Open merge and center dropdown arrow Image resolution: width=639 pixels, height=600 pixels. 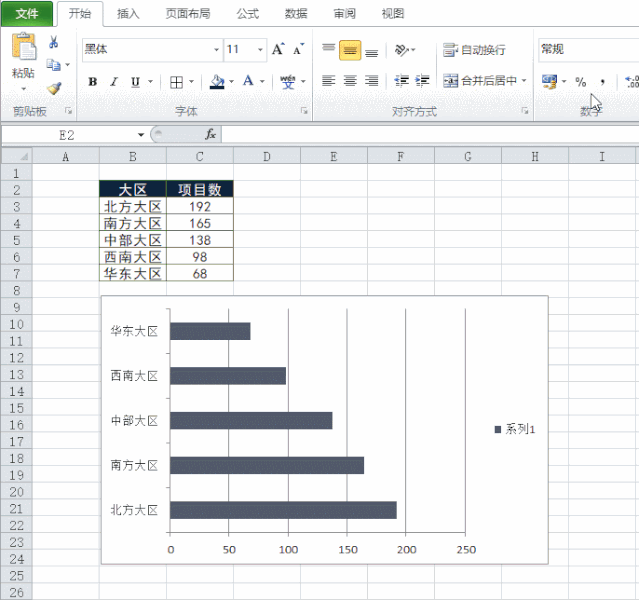[x=524, y=81]
